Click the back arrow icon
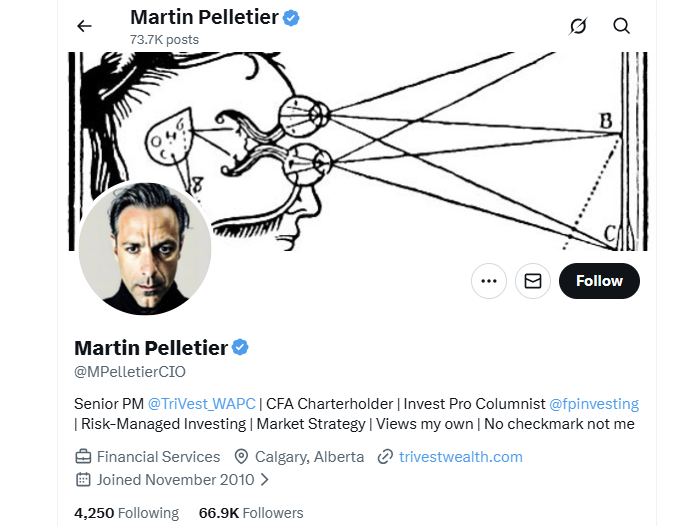The height and width of the screenshot is (526, 686). click(84, 26)
